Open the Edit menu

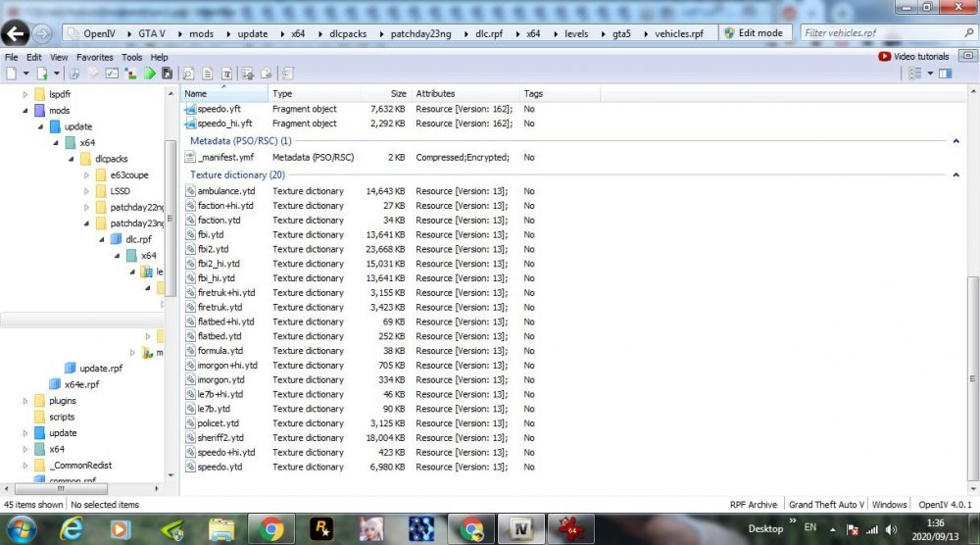click(x=33, y=57)
